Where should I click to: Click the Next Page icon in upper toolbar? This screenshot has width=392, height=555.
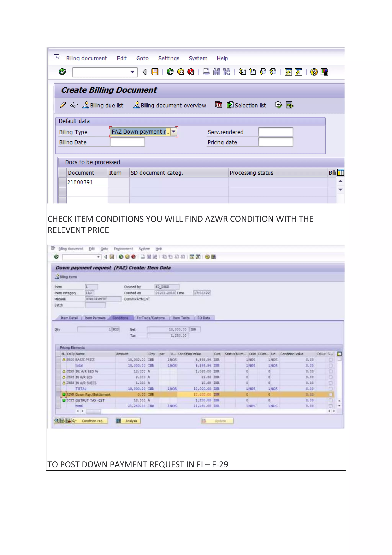pyautogui.click(x=263, y=72)
